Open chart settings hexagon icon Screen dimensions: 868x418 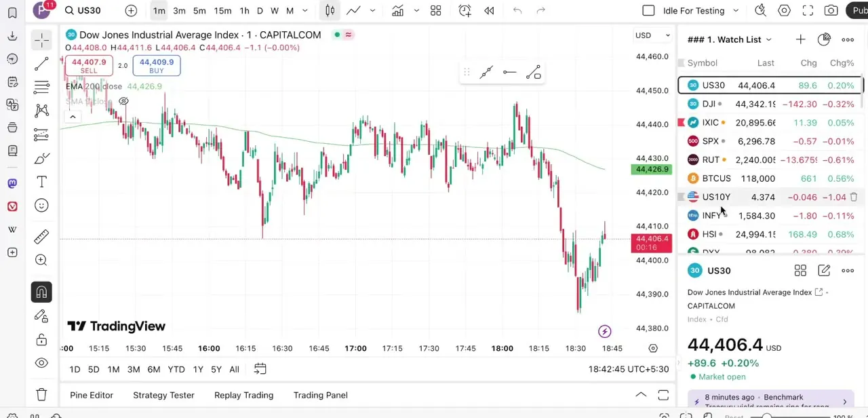[x=784, y=10]
